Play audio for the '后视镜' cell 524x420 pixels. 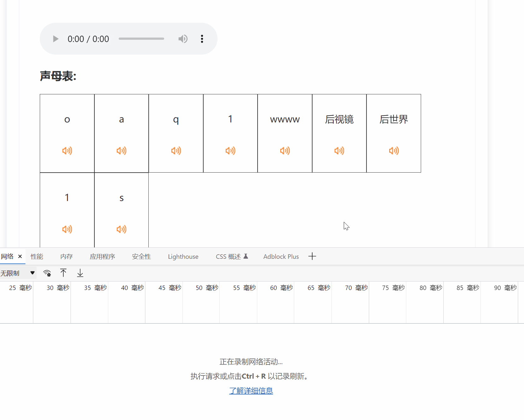click(x=339, y=151)
